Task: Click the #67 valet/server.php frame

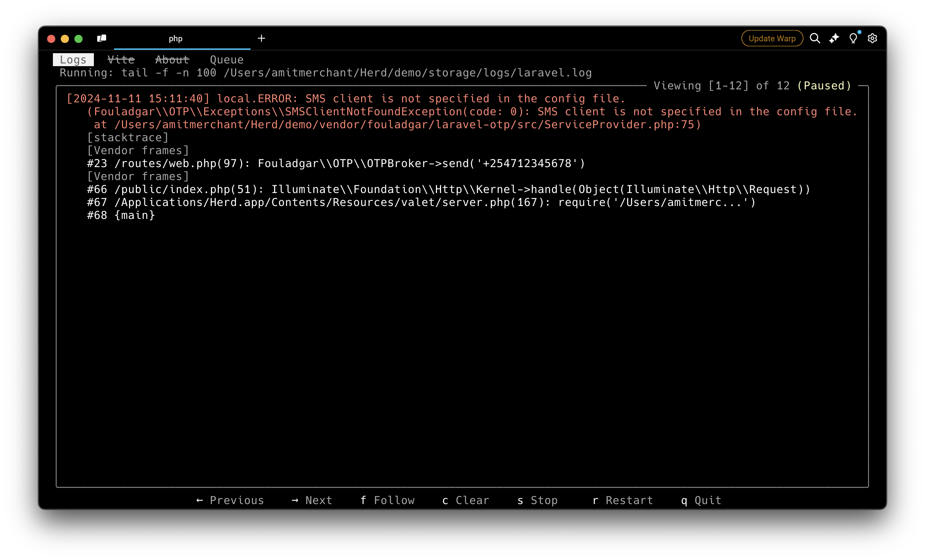Action: (x=421, y=203)
